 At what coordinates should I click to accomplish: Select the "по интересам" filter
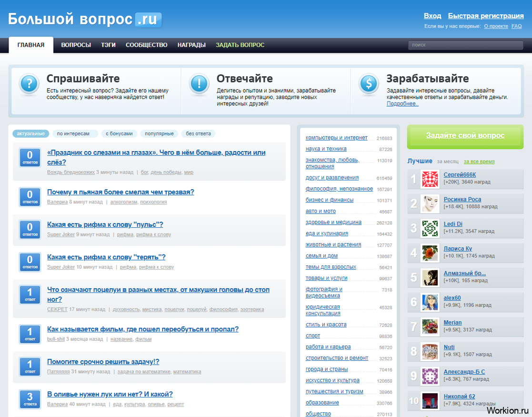pos(75,134)
